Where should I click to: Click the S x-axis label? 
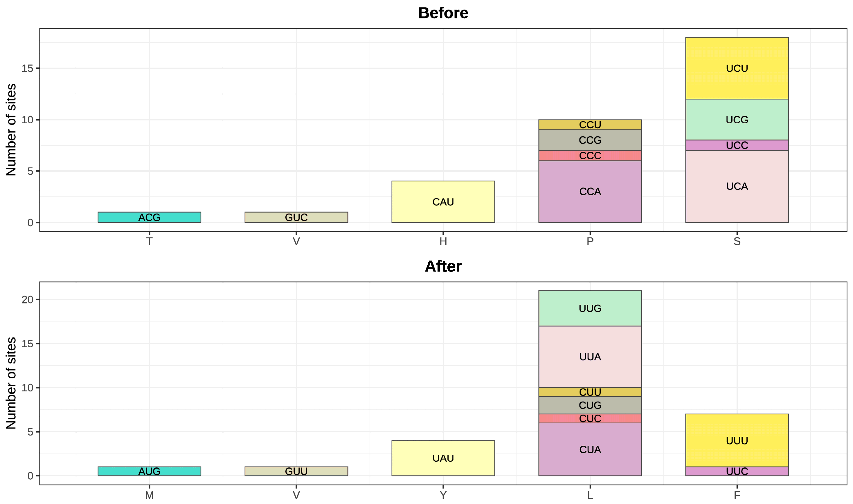(x=737, y=241)
